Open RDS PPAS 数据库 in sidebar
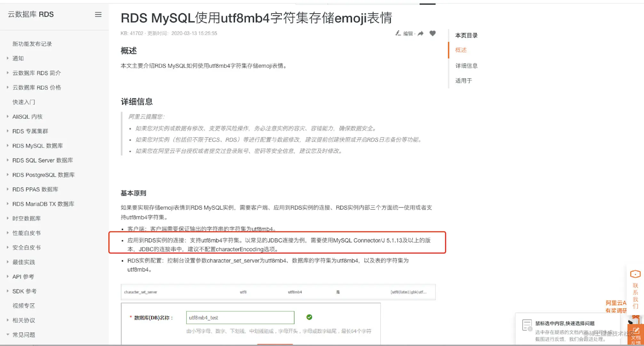 pos(35,189)
